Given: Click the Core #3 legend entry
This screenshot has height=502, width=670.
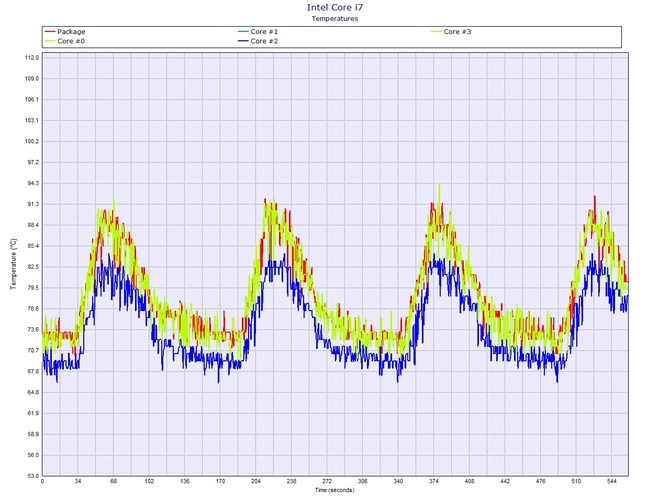Looking at the screenshot, I should (x=451, y=32).
